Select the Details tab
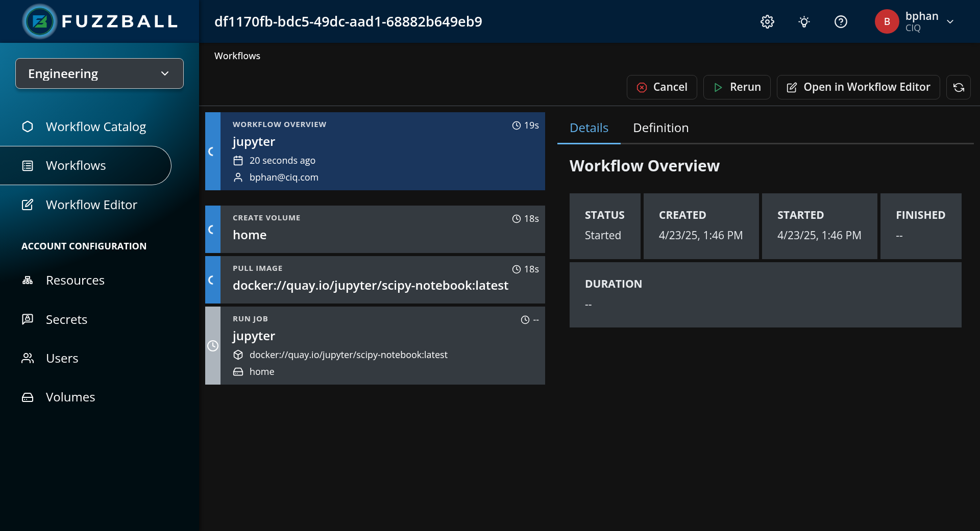Image resolution: width=980 pixels, height=531 pixels. pos(589,128)
